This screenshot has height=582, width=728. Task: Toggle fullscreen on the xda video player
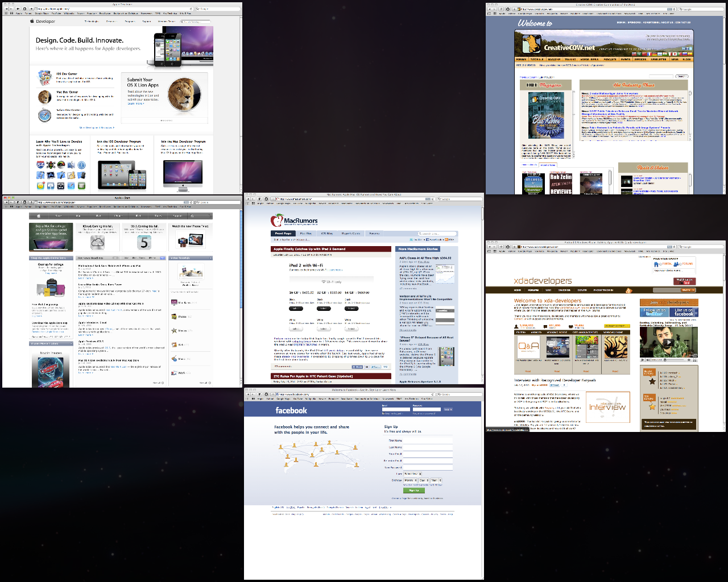(694, 360)
